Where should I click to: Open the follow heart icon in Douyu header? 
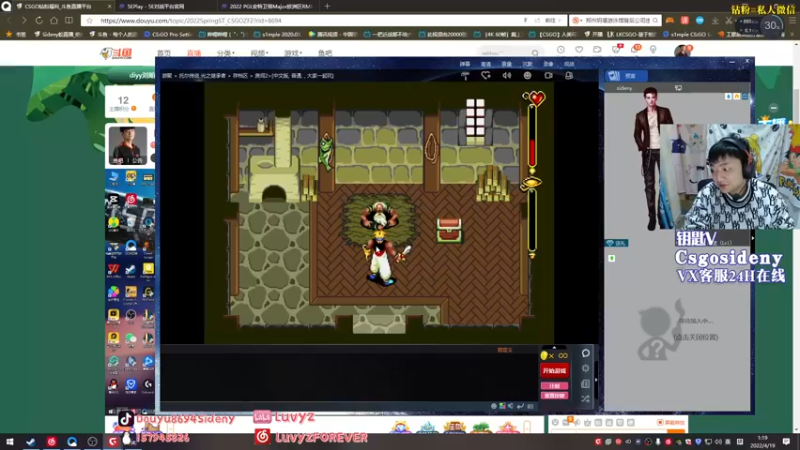579,49
